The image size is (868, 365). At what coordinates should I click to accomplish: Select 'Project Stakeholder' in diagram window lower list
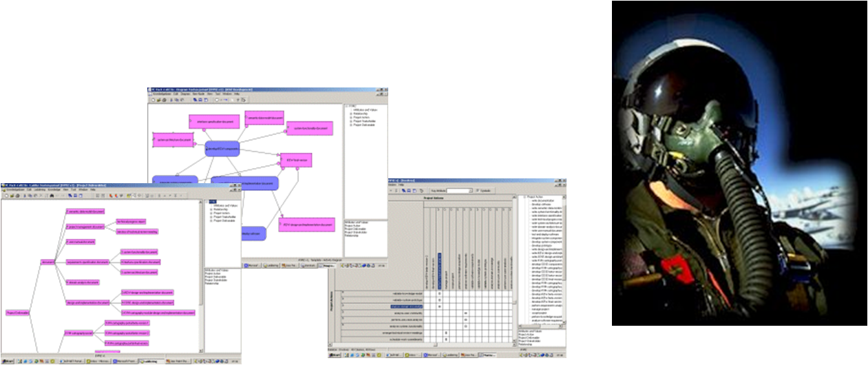tap(357, 232)
